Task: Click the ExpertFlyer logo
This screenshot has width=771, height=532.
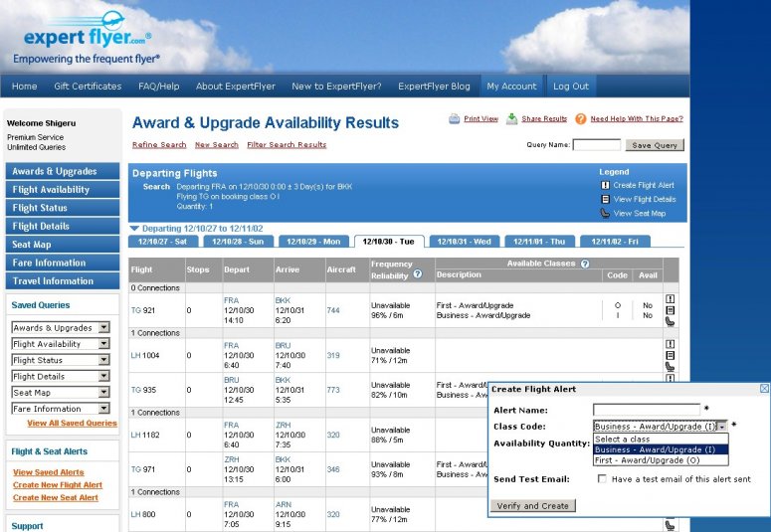Action: [x=88, y=38]
